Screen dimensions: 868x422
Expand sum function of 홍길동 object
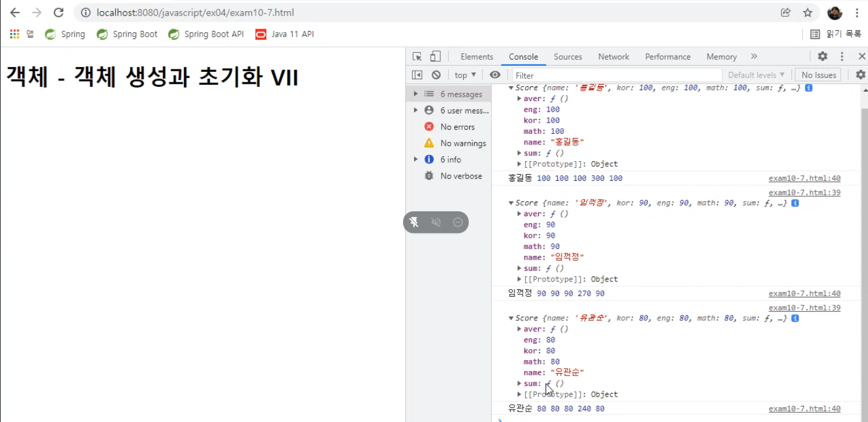[519, 153]
